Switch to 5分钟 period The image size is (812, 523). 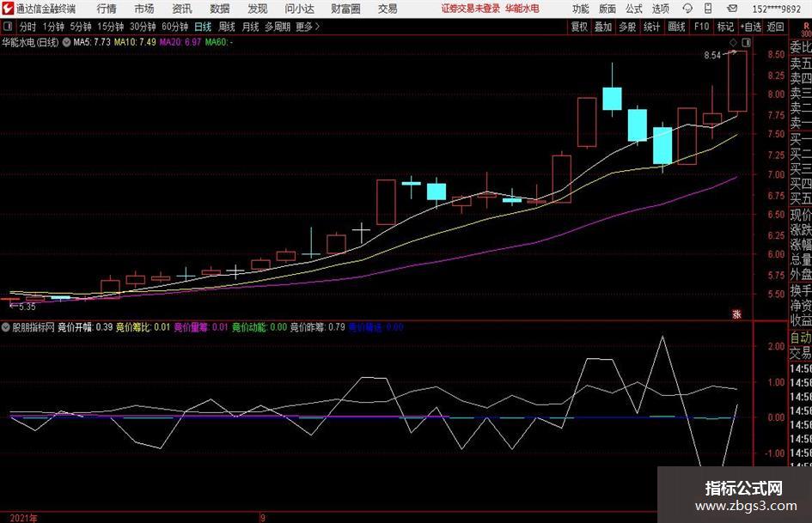tap(80, 27)
